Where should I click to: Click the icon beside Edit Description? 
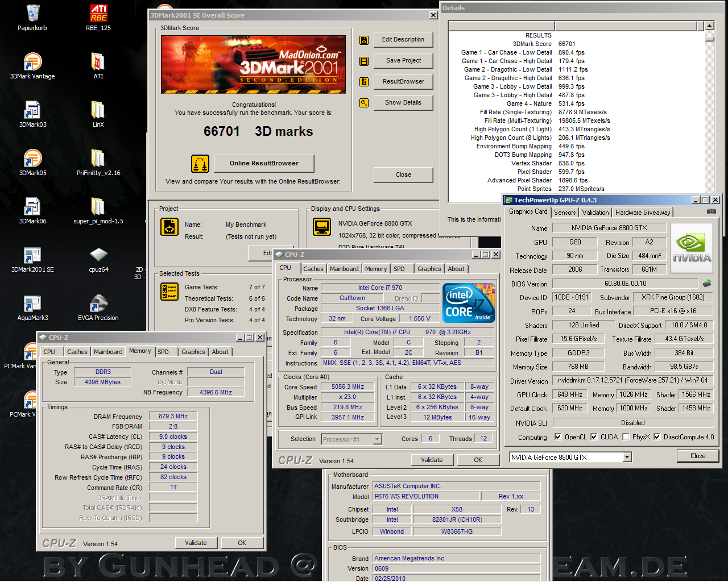click(x=364, y=40)
